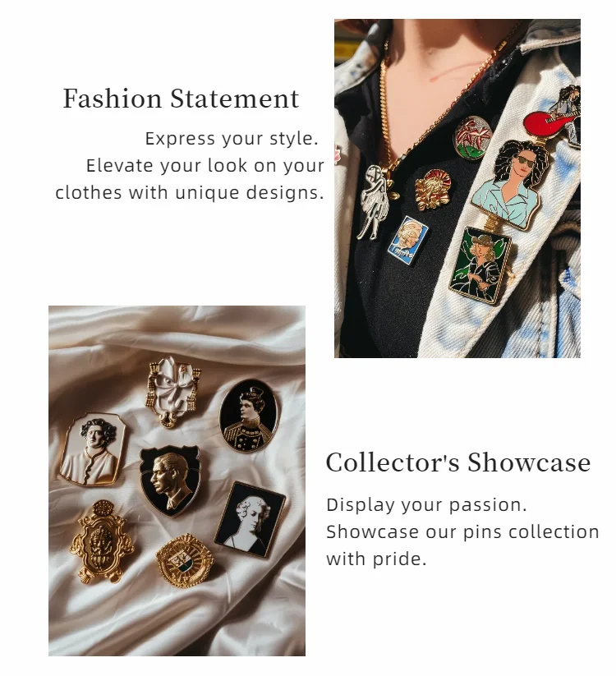The image size is (616, 676).
Task: Select the round palm flower pin
Action: [472, 138]
